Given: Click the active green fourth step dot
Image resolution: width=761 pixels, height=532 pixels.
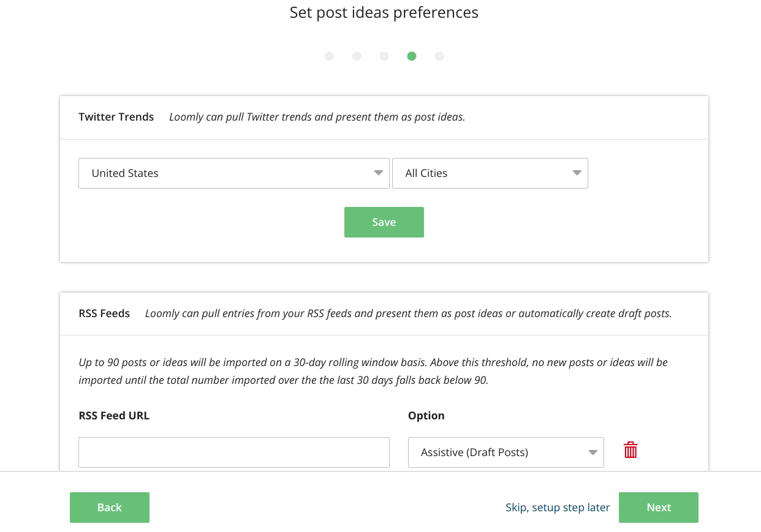Looking at the screenshot, I should point(412,56).
